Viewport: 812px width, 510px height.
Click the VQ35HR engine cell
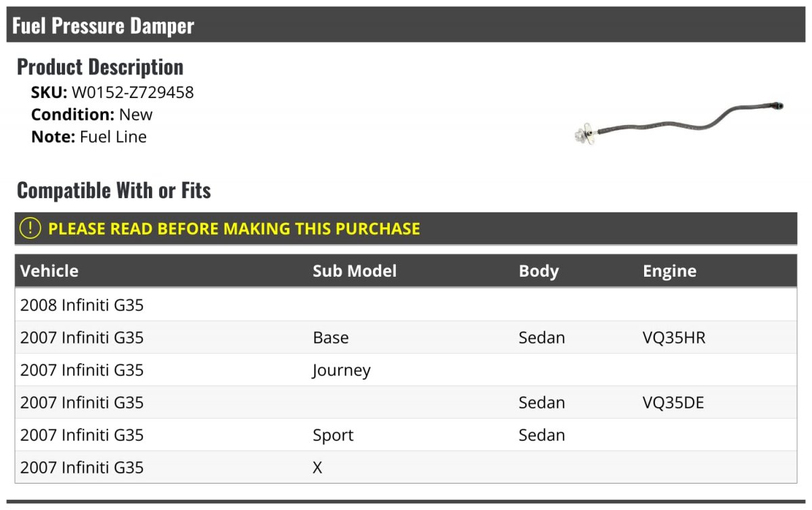(x=674, y=338)
